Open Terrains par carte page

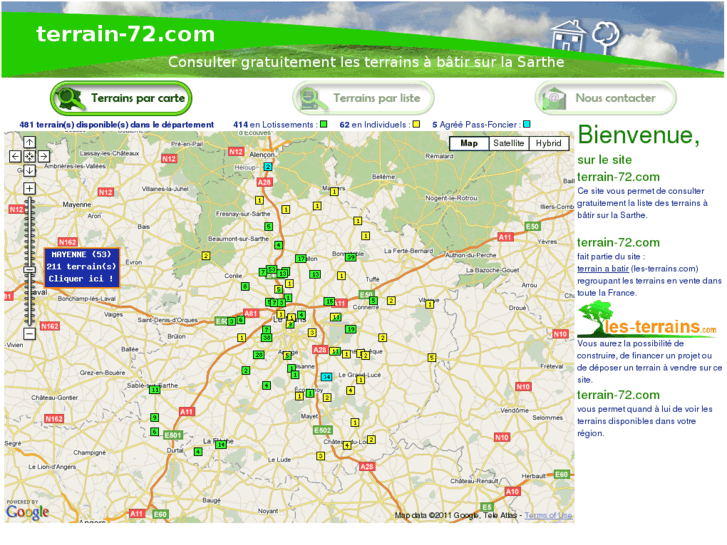click(x=121, y=98)
